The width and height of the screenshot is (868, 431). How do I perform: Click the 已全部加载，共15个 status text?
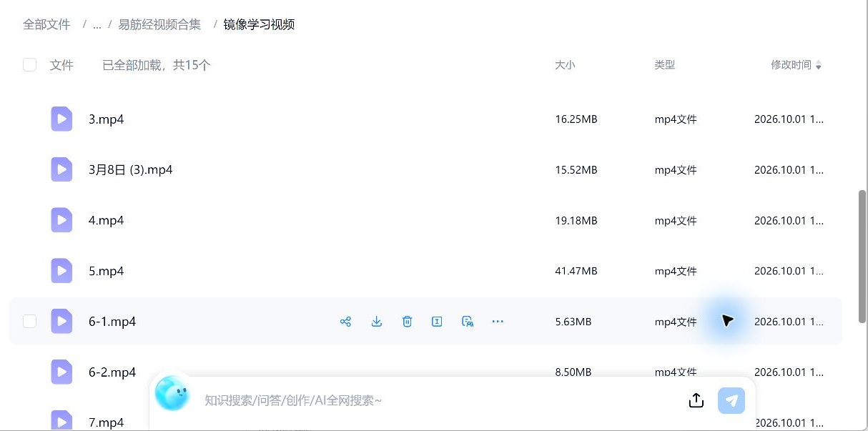pos(156,65)
